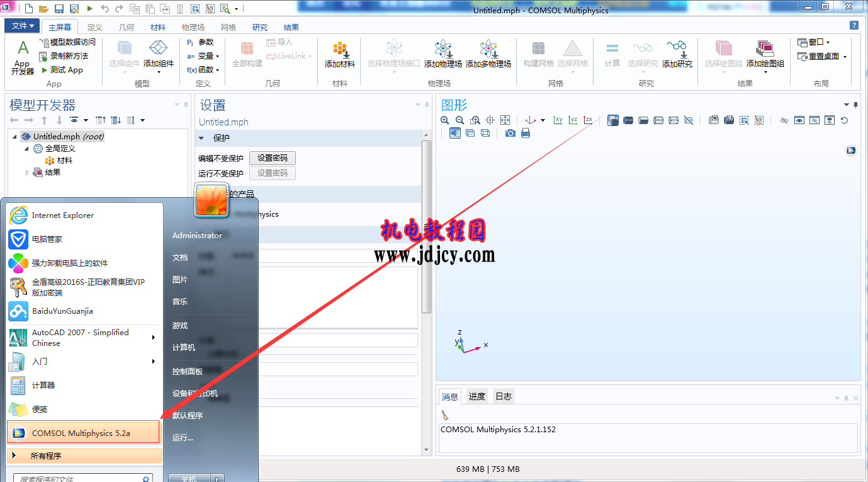Open the 文件 menu dropdown
Viewport: 868px width, 482px height.
pos(23,26)
